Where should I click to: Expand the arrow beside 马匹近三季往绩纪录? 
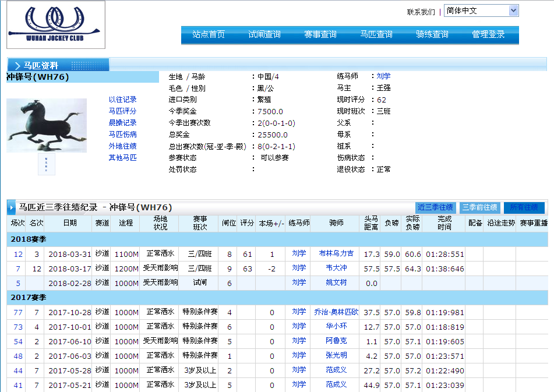12,207
